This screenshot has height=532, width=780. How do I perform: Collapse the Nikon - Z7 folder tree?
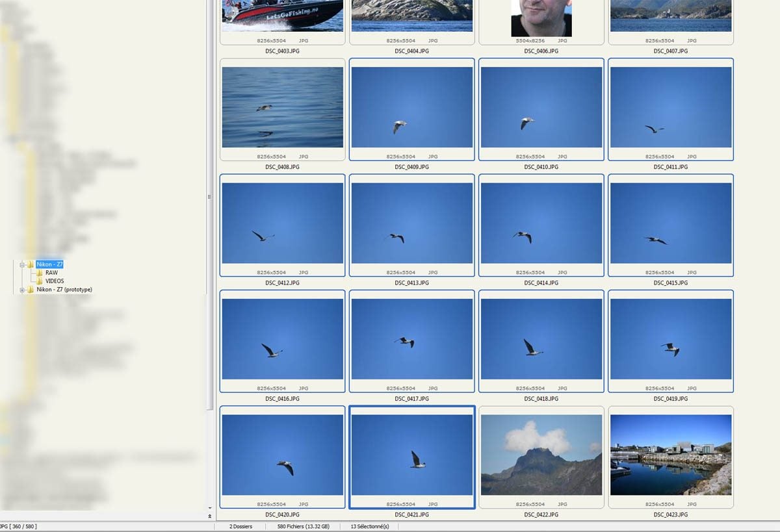[x=22, y=265]
